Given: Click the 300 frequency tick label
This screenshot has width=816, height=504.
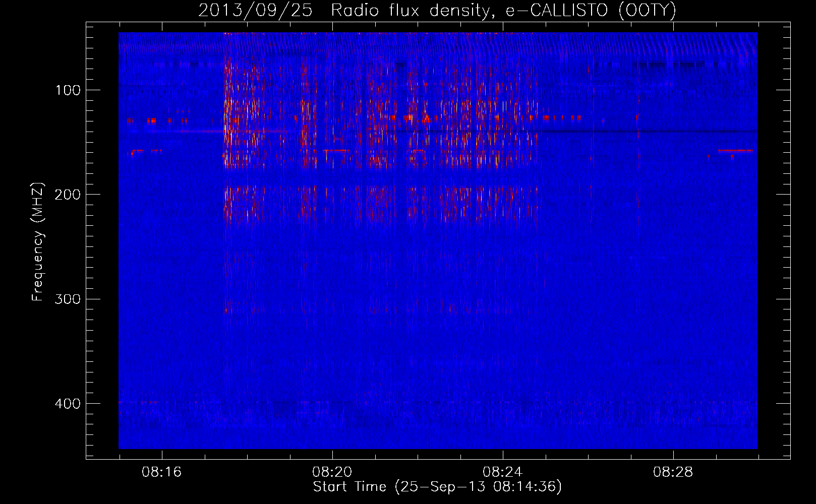Looking at the screenshot, I should tap(68, 299).
